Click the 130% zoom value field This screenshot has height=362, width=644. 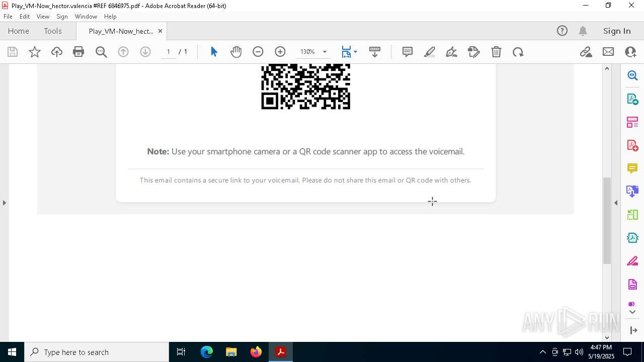coord(307,52)
